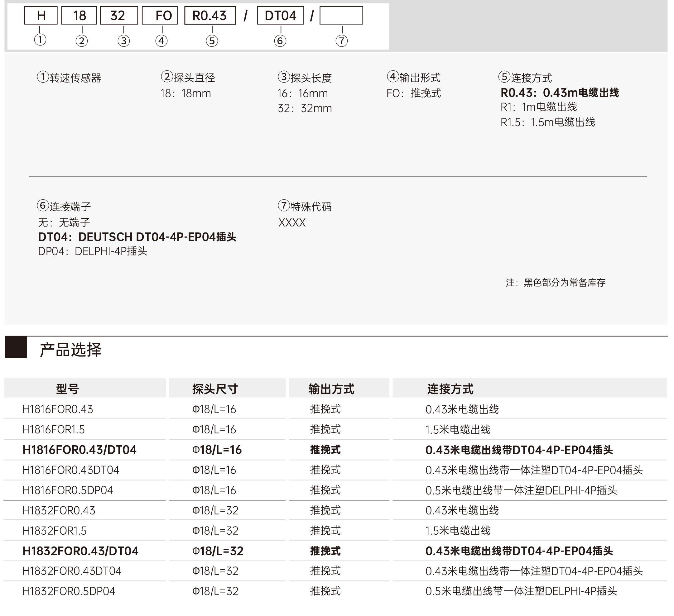Select model 'H1816FOR1.5' in table
The width and height of the screenshot is (674, 616).
point(54,429)
